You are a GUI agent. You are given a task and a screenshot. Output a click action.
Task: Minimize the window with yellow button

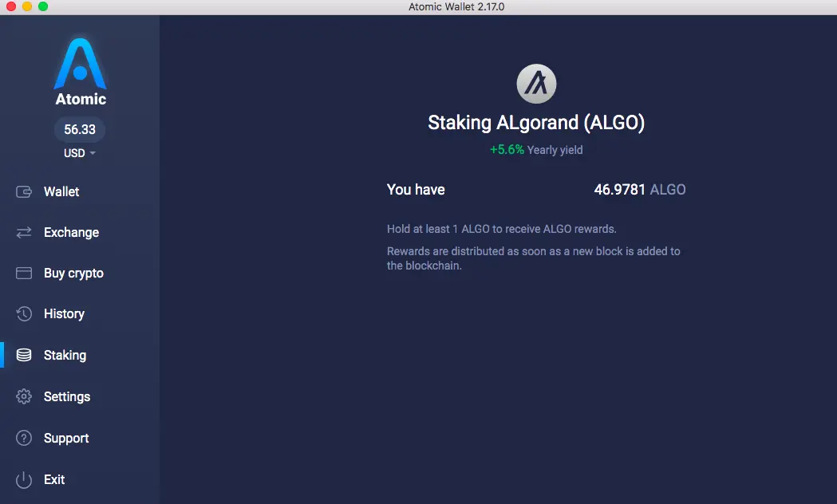click(x=27, y=7)
